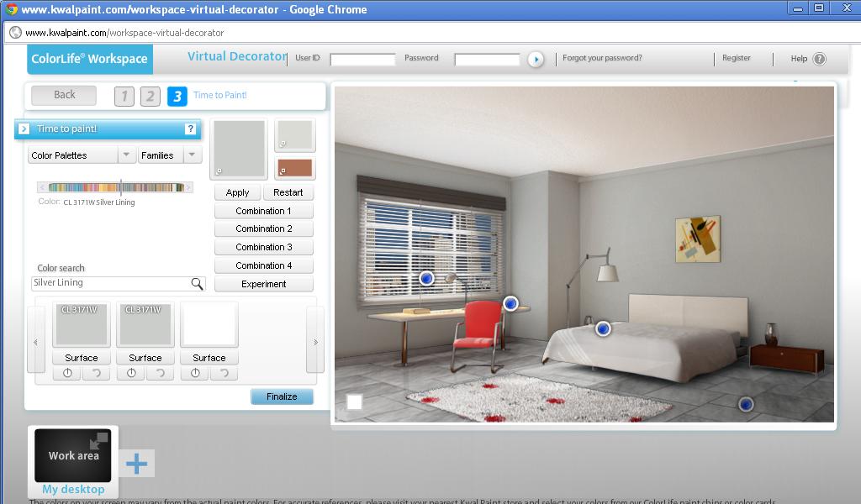
Task: Open the Work area thumbnail
Action: 73,455
